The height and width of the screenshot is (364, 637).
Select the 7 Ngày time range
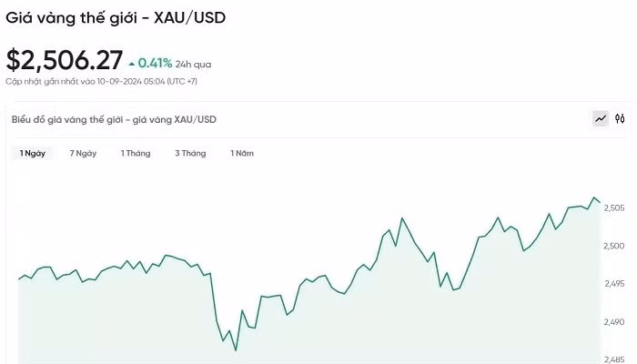point(83,153)
